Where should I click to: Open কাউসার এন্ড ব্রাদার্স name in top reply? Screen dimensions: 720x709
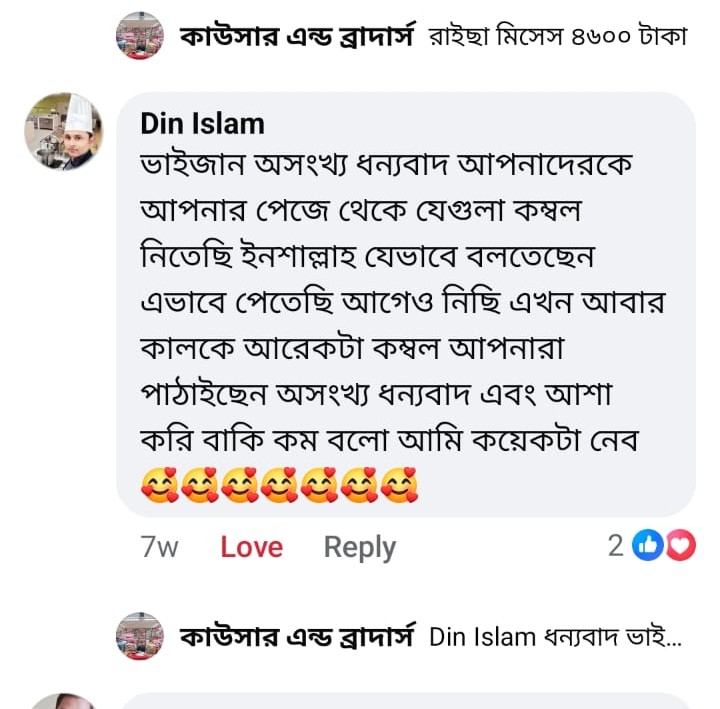click(296, 37)
